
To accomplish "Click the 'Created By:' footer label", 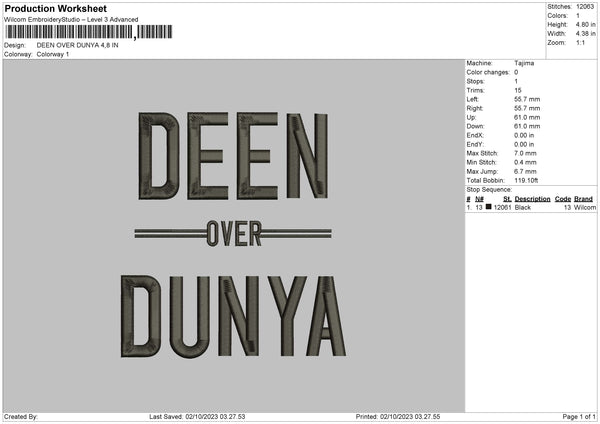I will (21, 417).
